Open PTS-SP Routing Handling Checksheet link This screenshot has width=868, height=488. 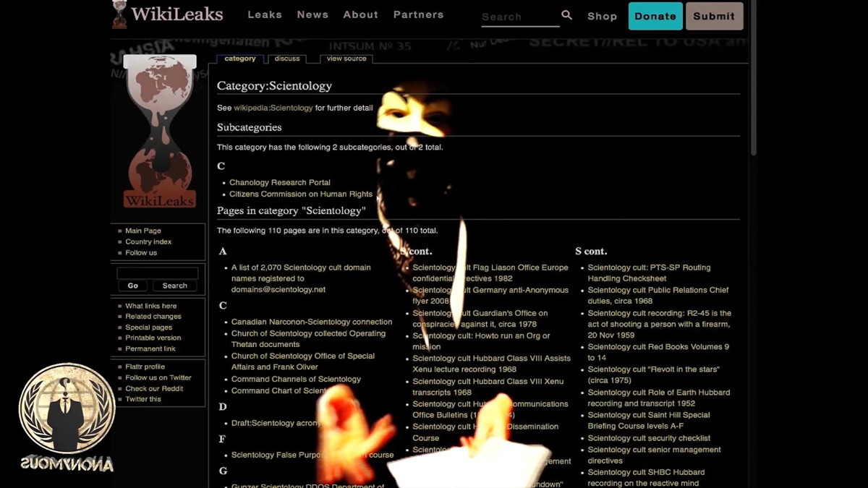650,273
